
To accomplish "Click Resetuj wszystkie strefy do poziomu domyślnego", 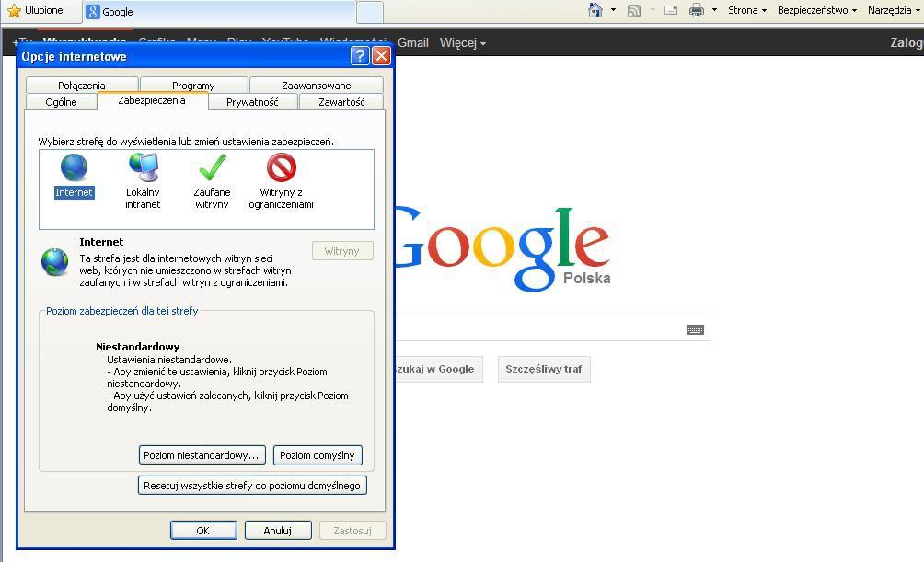I will (252, 486).
